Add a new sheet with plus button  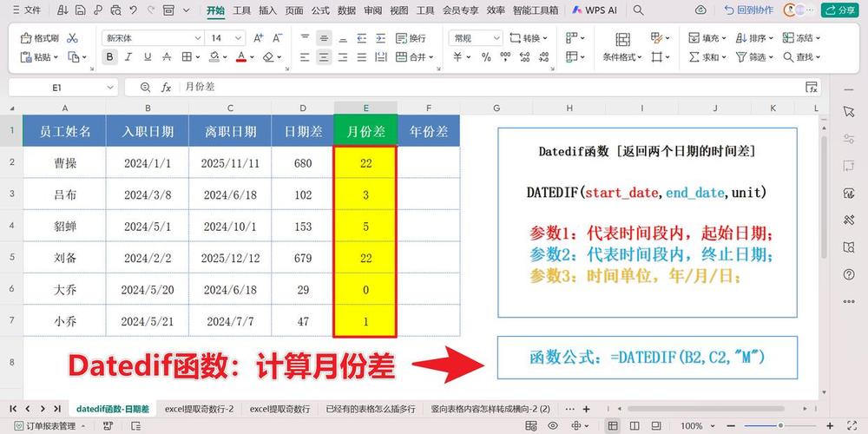(586, 409)
